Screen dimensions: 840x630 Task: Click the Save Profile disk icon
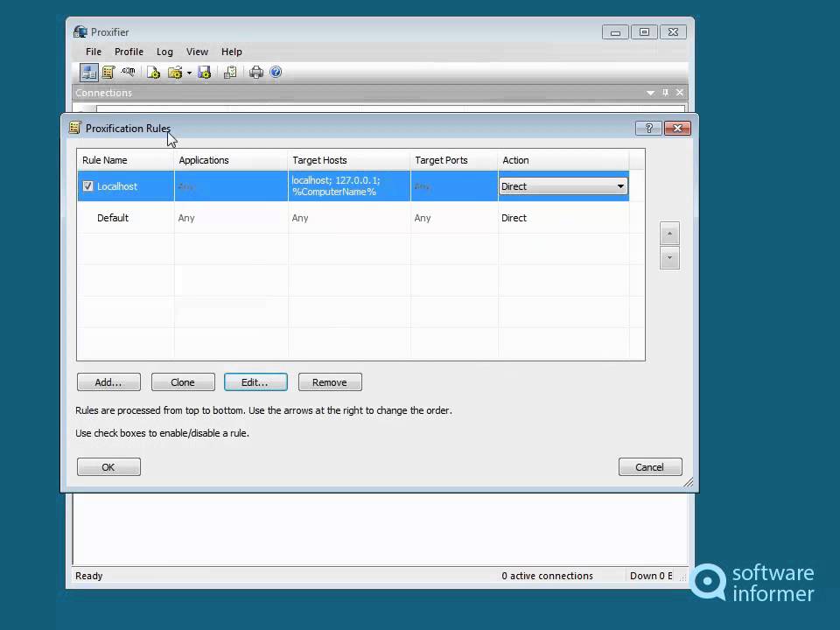204,73
